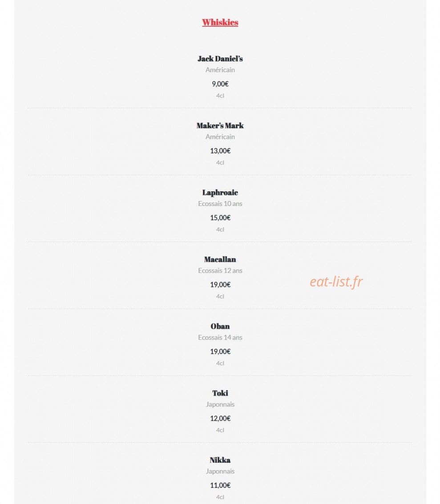Select the Macallan whisky name
This screenshot has width=440, height=504.
[x=220, y=259]
